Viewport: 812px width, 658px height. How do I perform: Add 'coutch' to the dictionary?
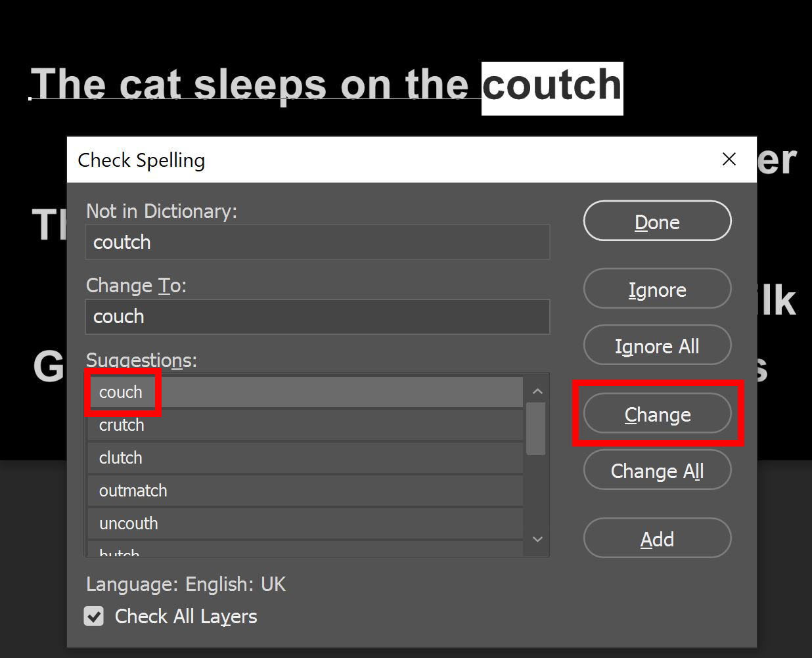(x=656, y=538)
